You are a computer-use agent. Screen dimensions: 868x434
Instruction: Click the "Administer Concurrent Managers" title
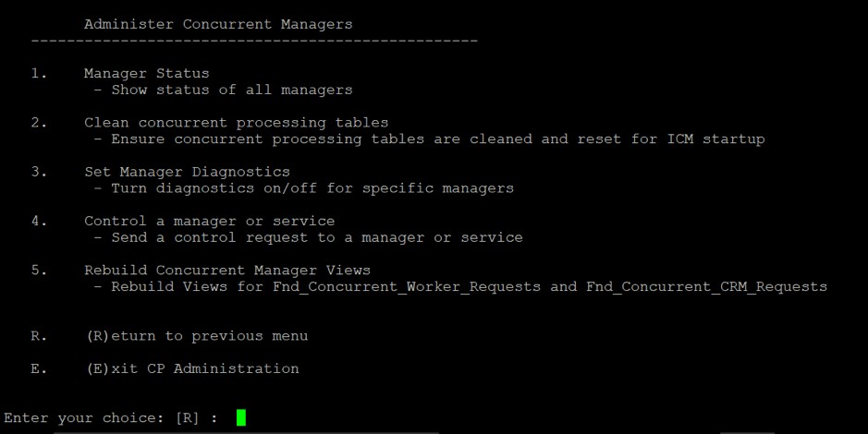pyautogui.click(x=217, y=24)
